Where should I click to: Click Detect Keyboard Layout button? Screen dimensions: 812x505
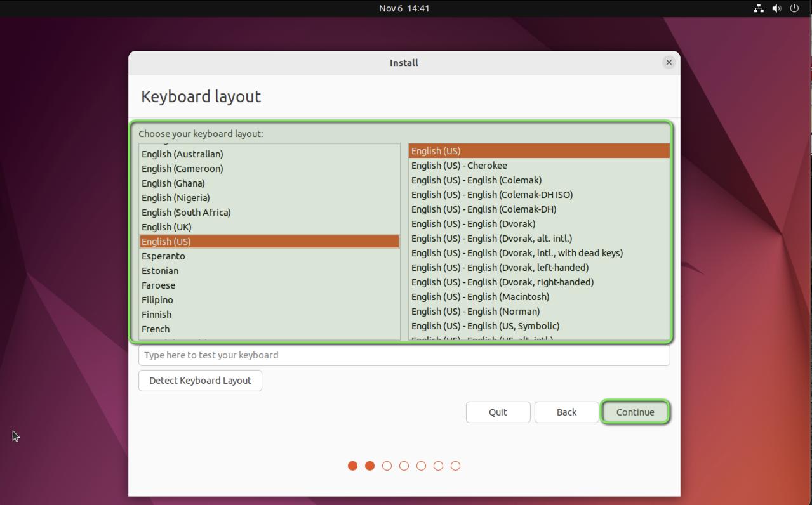click(200, 381)
